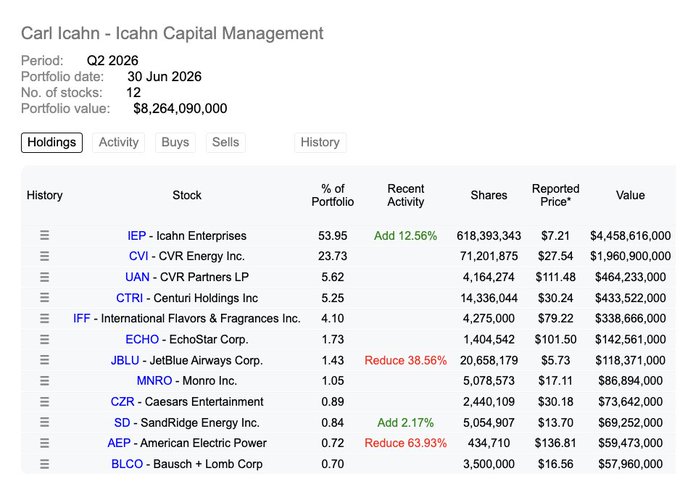Image resolution: width=680 pixels, height=484 pixels.
Task: Open history icon for Monro Inc. row
Action: click(44, 381)
